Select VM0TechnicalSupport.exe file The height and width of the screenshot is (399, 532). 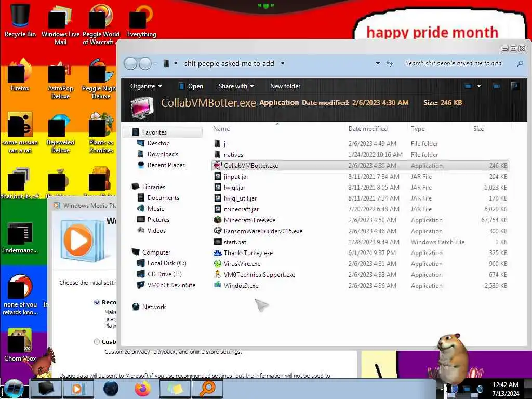pyautogui.click(x=361, y=275)
